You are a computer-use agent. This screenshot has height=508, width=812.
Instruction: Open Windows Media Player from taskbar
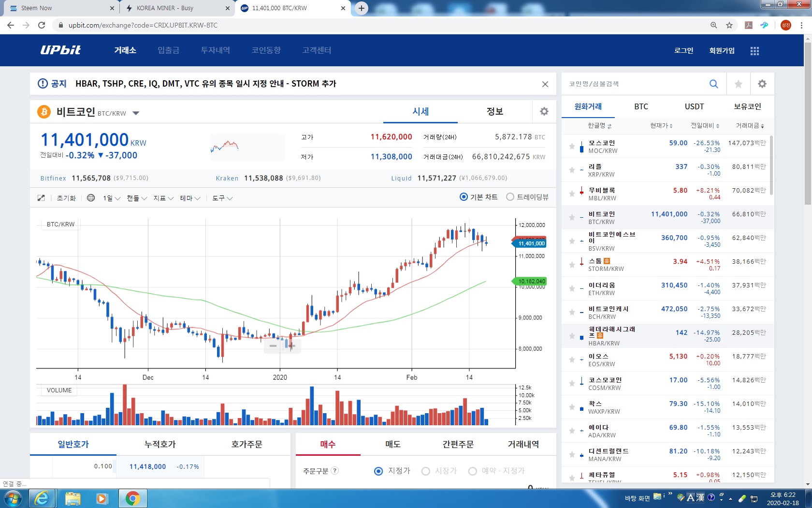pos(101,498)
